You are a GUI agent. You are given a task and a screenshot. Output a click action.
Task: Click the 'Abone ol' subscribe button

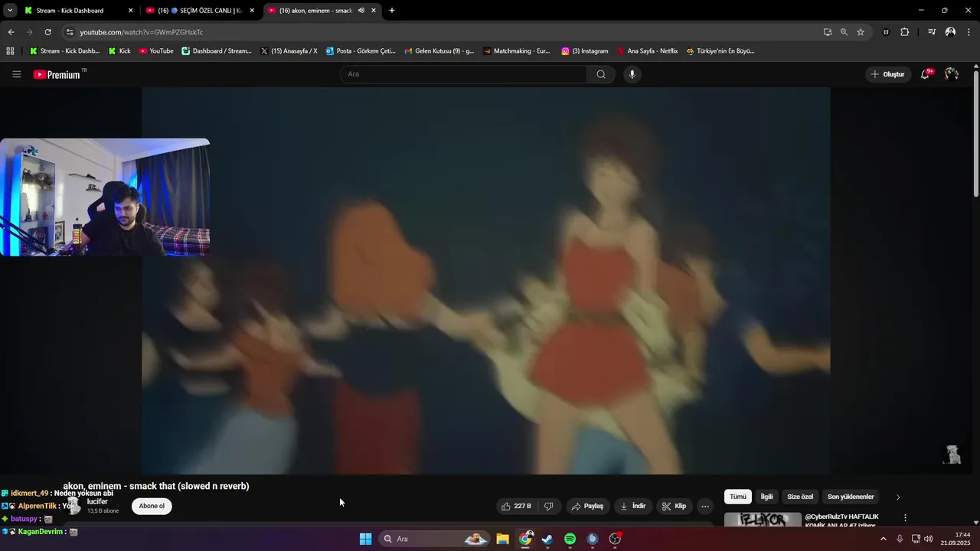click(152, 506)
